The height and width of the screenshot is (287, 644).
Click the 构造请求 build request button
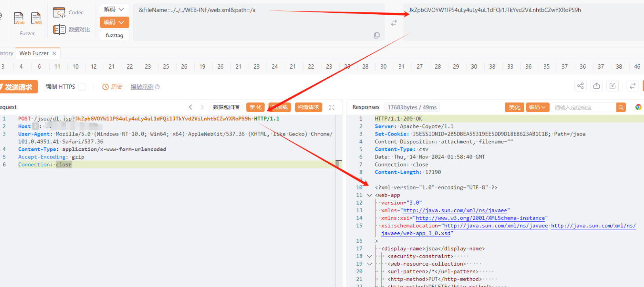(x=308, y=107)
